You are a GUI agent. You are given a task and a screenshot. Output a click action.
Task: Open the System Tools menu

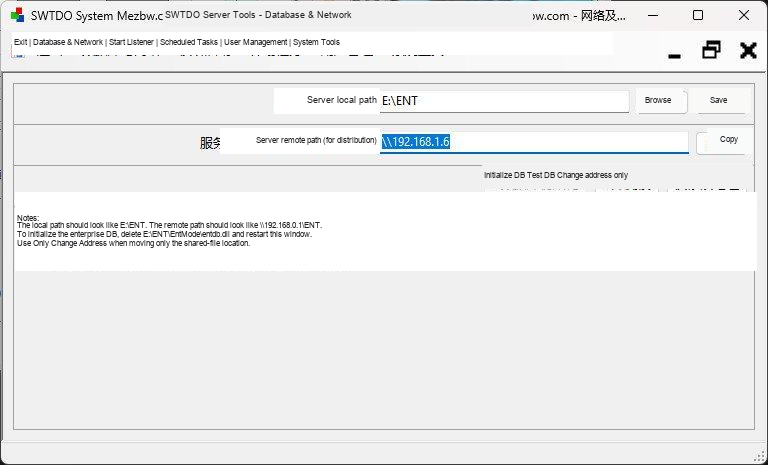pyautogui.click(x=316, y=42)
